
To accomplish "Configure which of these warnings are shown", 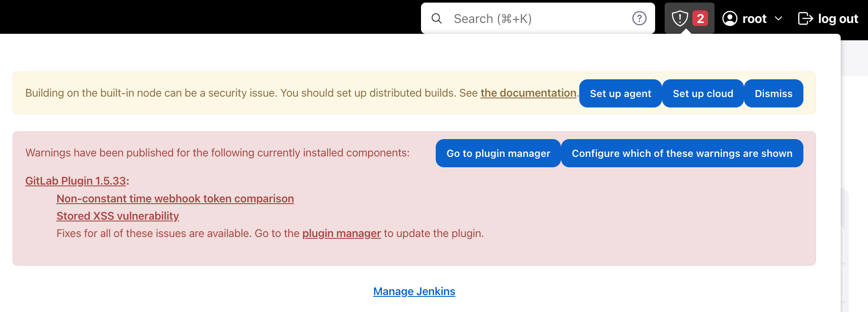I will pyautogui.click(x=682, y=153).
